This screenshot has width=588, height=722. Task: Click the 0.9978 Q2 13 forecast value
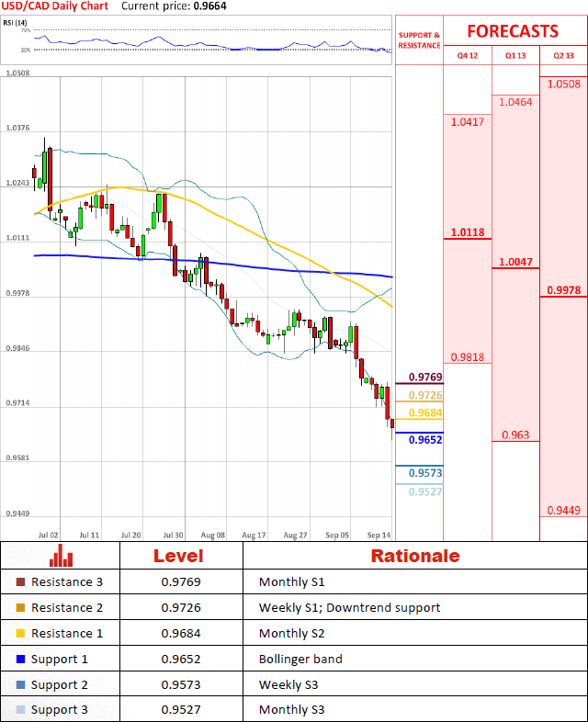(x=563, y=290)
